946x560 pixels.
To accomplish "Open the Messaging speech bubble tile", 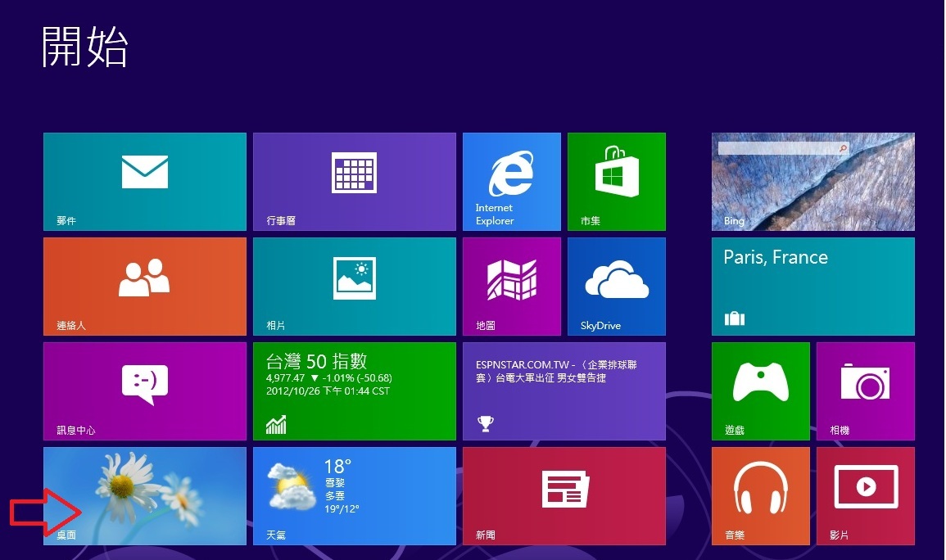I will pyautogui.click(x=144, y=391).
